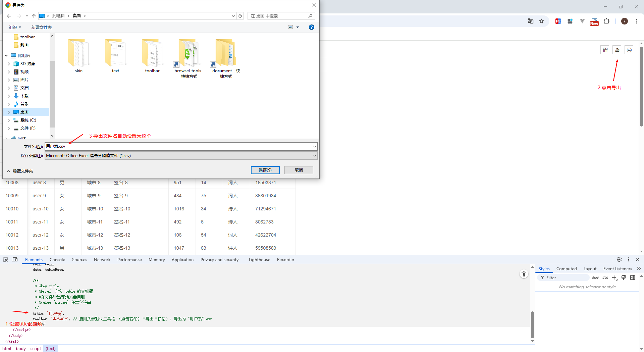Click the column settings icon in table toolbar
The width and height of the screenshot is (644, 352).
[x=605, y=50]
